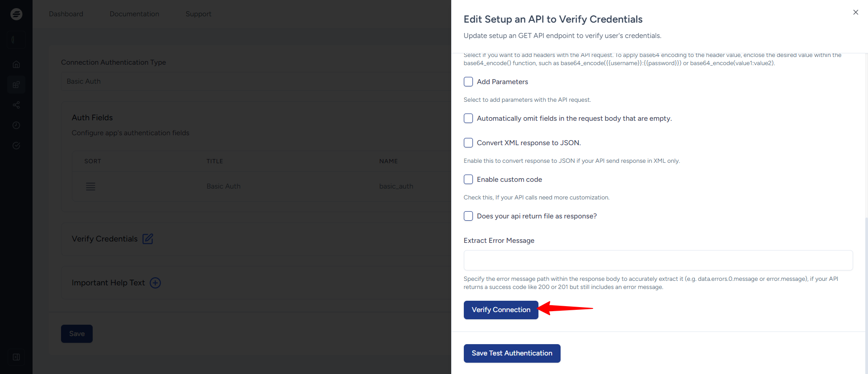Open the Documentation menu item
Image resolution: width=868 pixels, height=374 pixels.
pos(134,14)
